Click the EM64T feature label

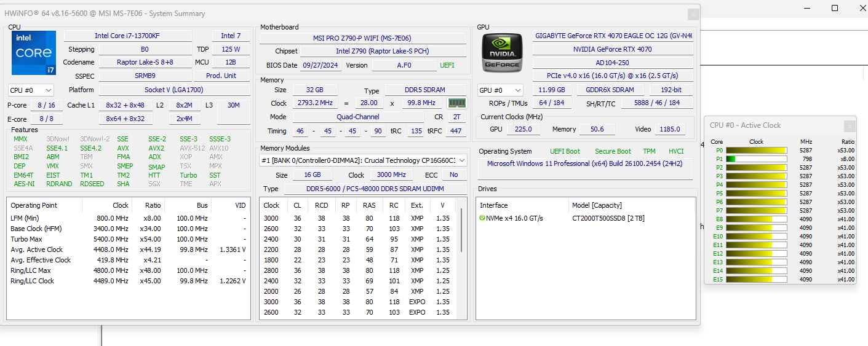pyautogui.click(x=23, y=175)
